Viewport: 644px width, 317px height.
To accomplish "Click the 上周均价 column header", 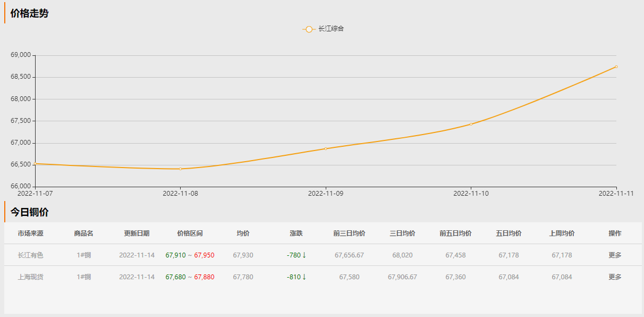I will 562,233.
